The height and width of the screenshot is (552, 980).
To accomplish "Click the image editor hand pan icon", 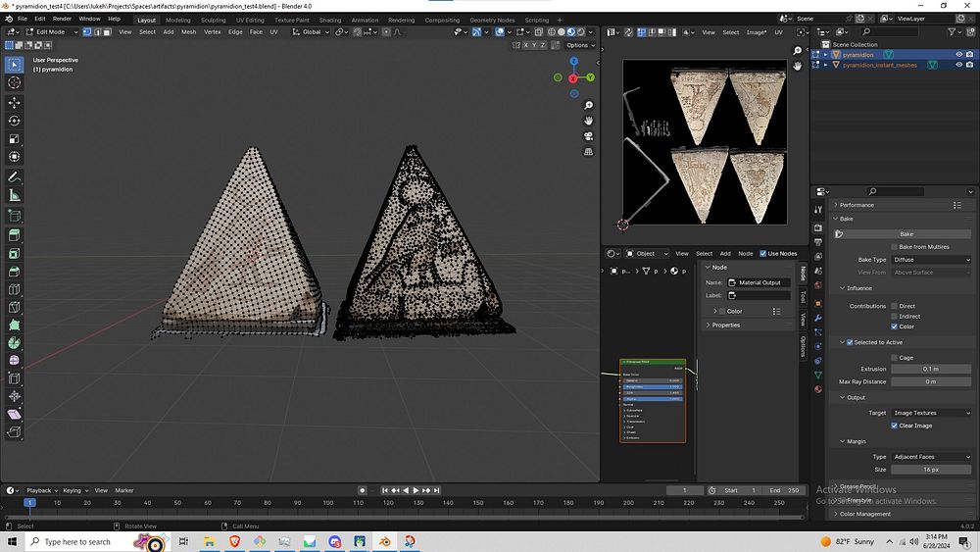I will [799, 66].
